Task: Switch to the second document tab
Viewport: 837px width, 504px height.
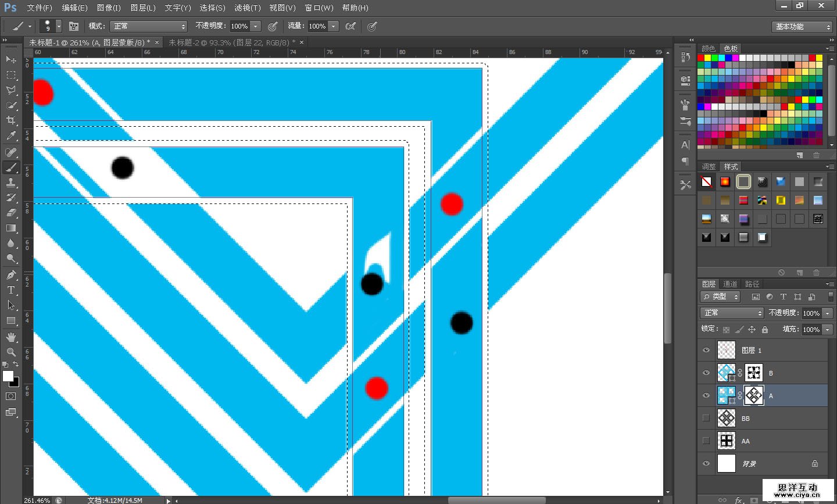Action: [231, 42]
